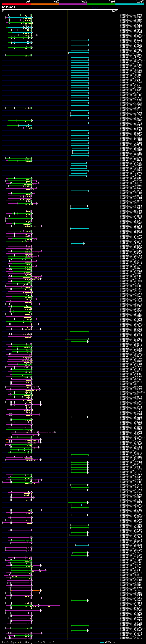Click the orange ~40% identity legend segment

pyautogui.click(x=45, y=4)
